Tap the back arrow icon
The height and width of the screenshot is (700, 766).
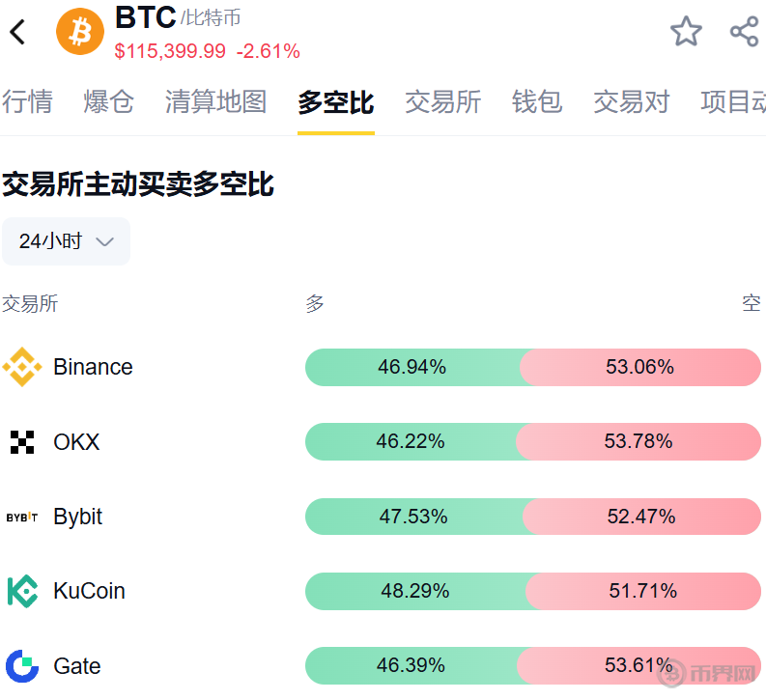click(18, 32)
